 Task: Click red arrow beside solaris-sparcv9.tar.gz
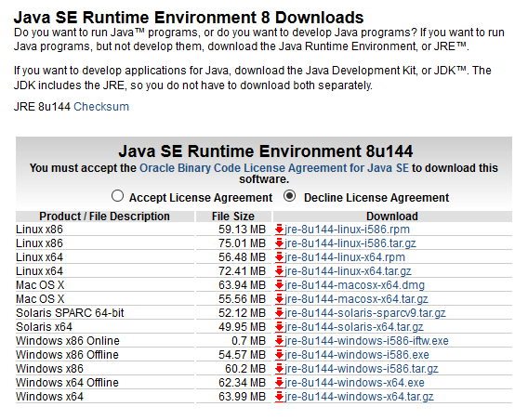tap(279, 313)
